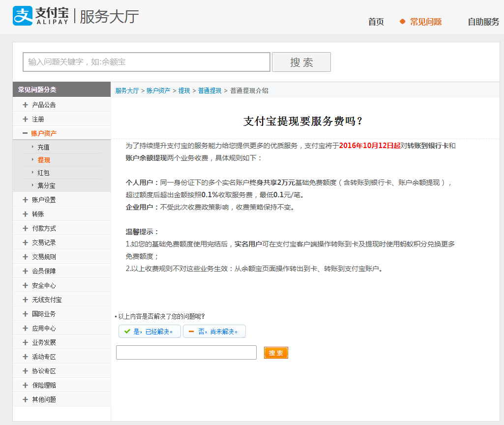Click the plus icon beside 产品公告
Screen dimensions: 504x425
(25, 105)
